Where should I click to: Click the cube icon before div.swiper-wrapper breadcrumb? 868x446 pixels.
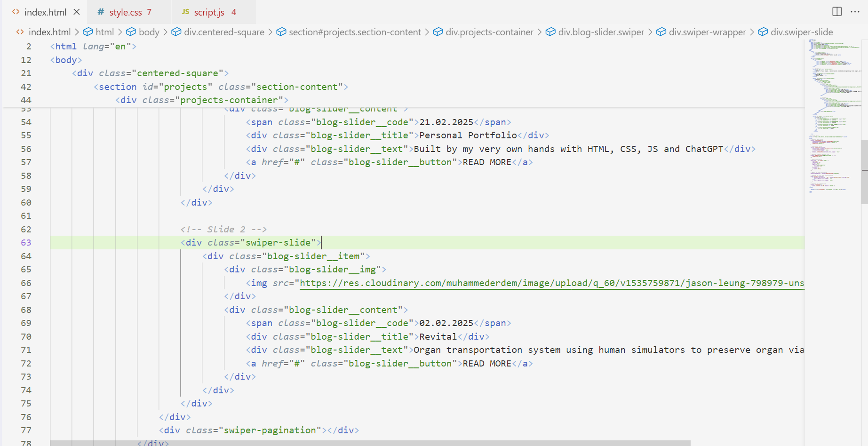[x=661, y=32]
